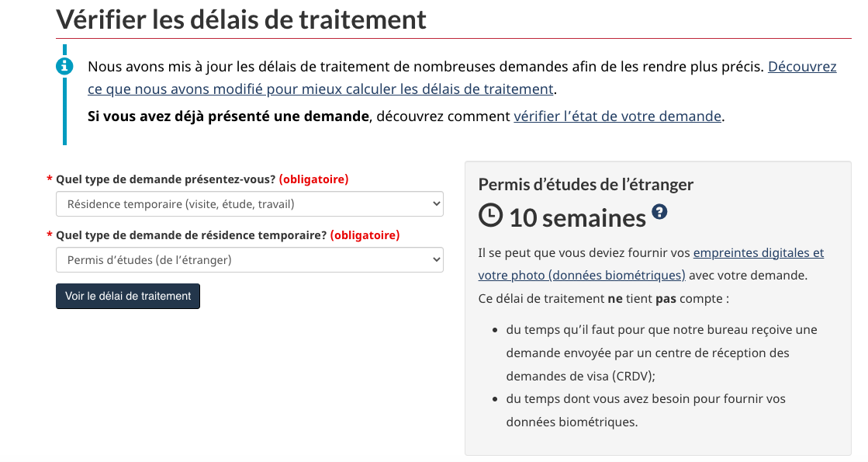The height and width of the screenshot is (462, 868).
Task: Click the 'Vérifier les délais de traitement' heading
Action: pyautogui.click(x=241, y=19)
